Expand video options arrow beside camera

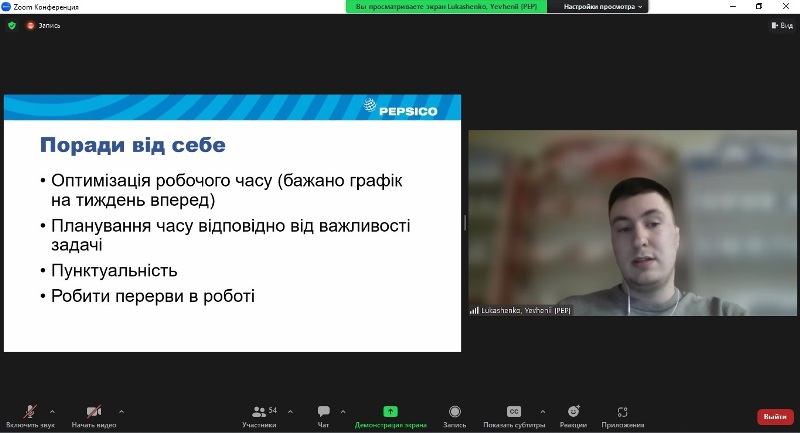(121, 411)
